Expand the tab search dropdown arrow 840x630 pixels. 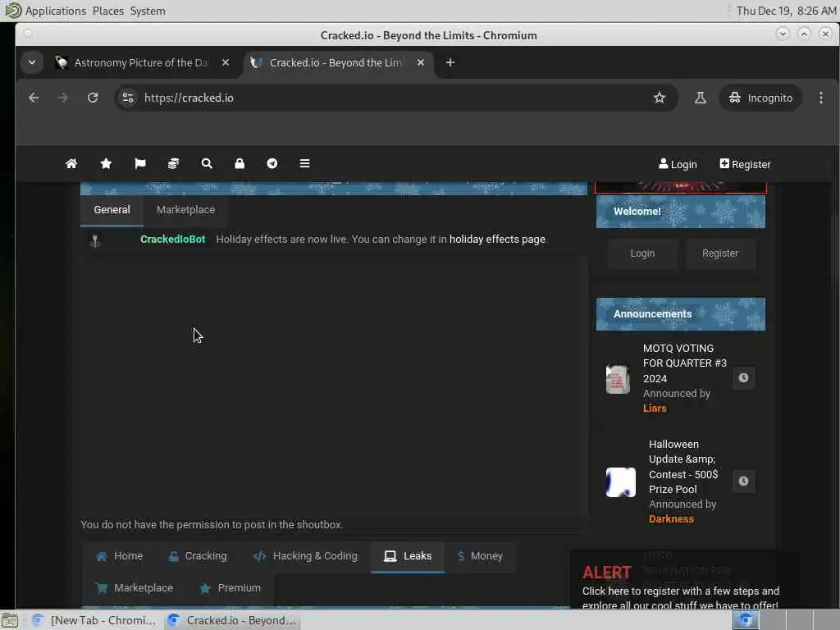32,62
